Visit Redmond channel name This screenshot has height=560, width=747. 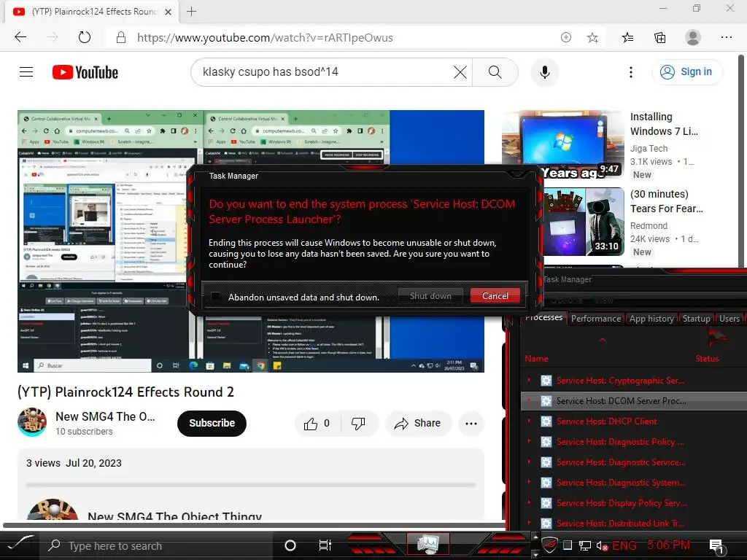click(649, 226)
